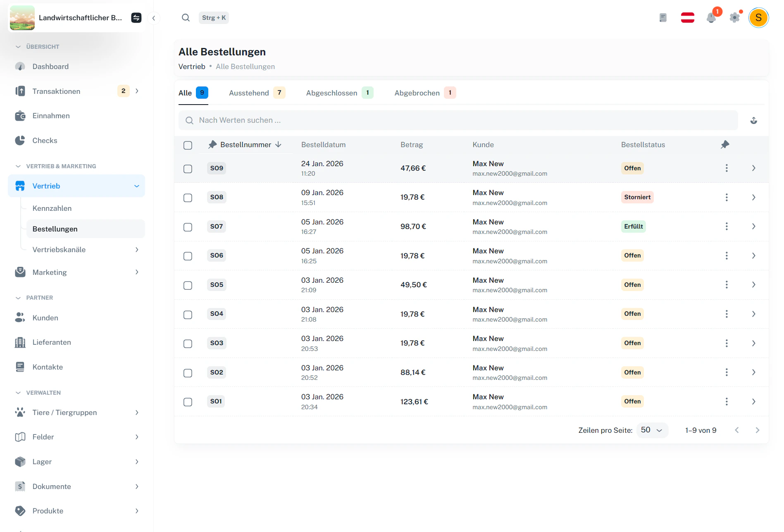The image size is (784, 532).
Task: Click the SO4 order number badge
Action: click(x=217, y=314)
